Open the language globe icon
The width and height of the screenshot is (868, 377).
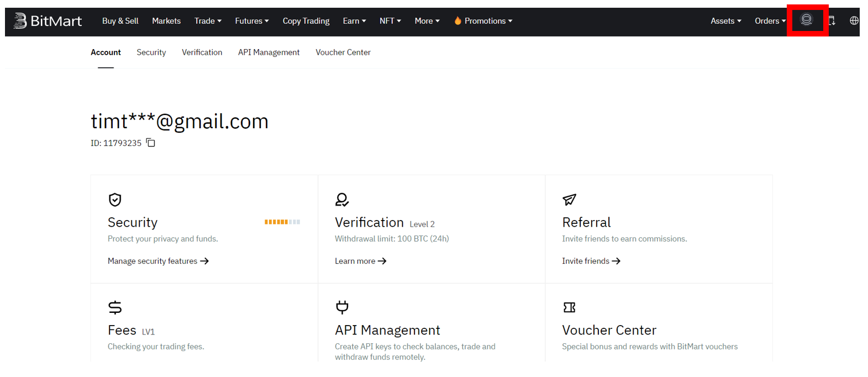[854, 20]
